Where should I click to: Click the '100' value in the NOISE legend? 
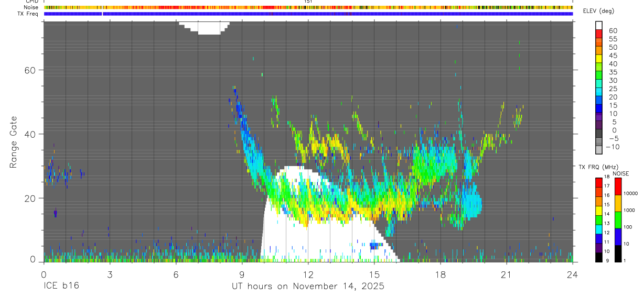pos(629,227)
